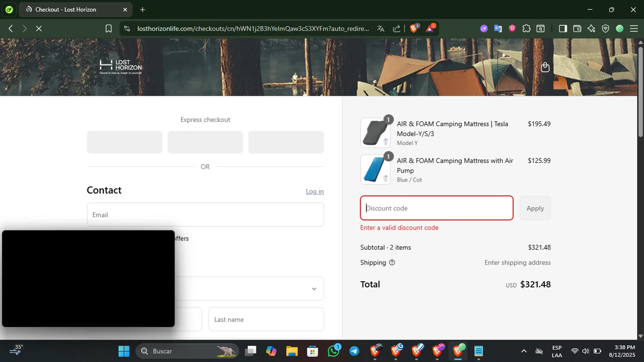This screenshot has height=362, width=644.
Task: Open the Wi-Fi network tray icon
Action: [574, 351]
